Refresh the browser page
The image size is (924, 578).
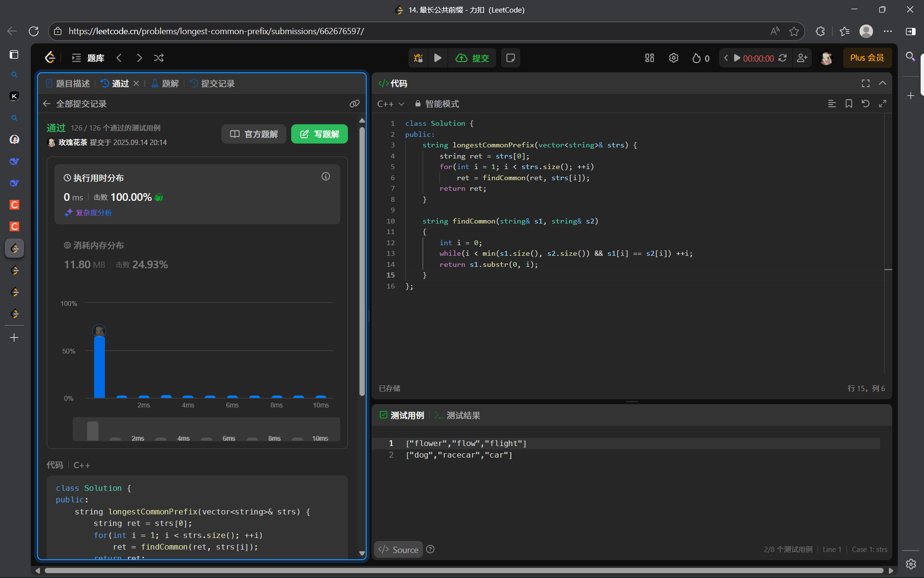click(34, 31)
